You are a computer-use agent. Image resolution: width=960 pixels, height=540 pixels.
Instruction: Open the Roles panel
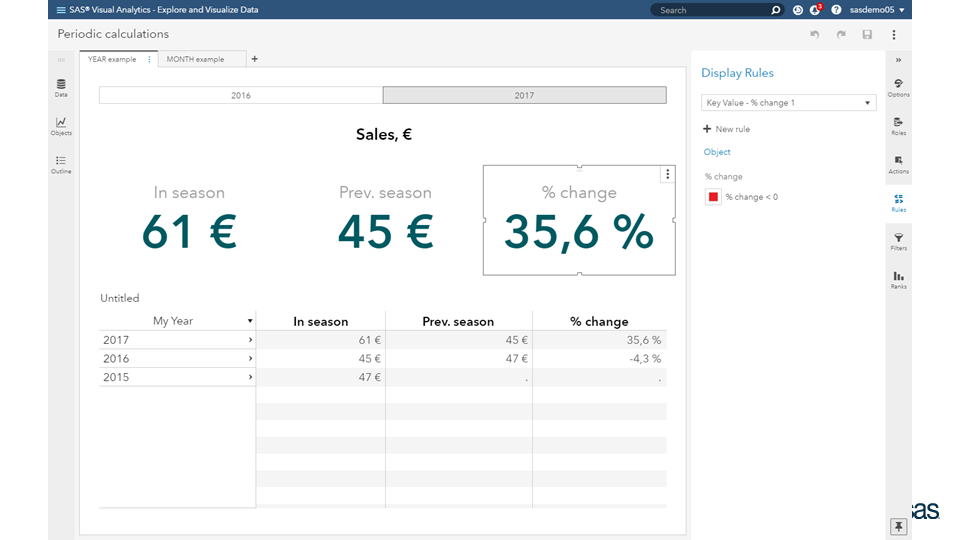click(x=898, y=126)
